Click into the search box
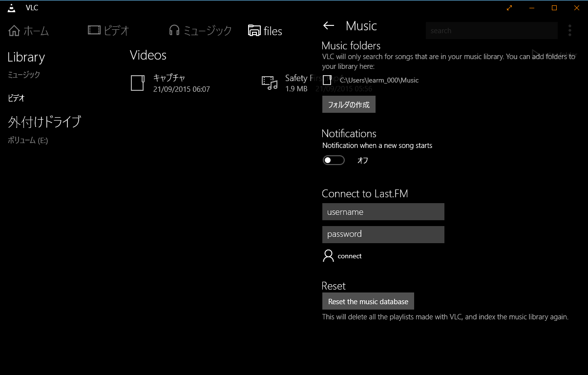The width and height of the screenshot is (588, 375). pyautogui.click(x=492, y=31)
